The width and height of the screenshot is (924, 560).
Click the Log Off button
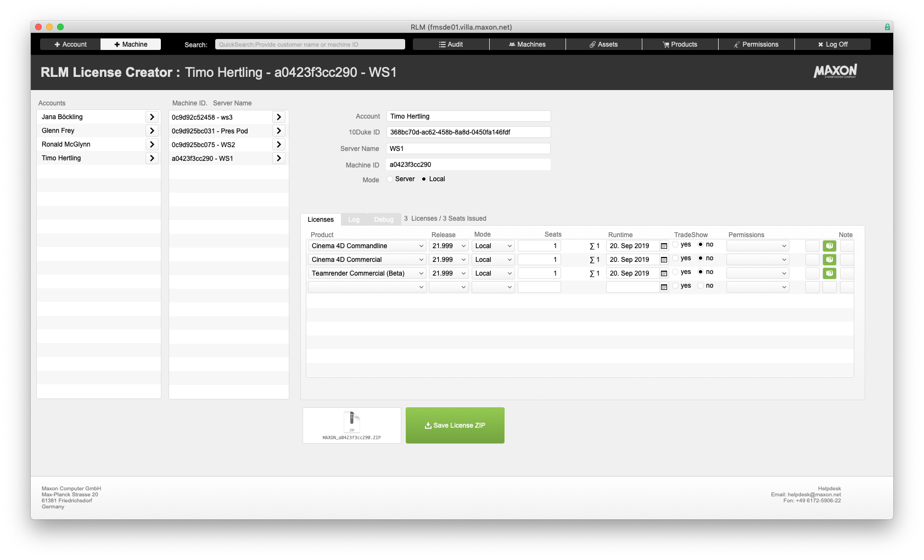(x=832, y=44)
